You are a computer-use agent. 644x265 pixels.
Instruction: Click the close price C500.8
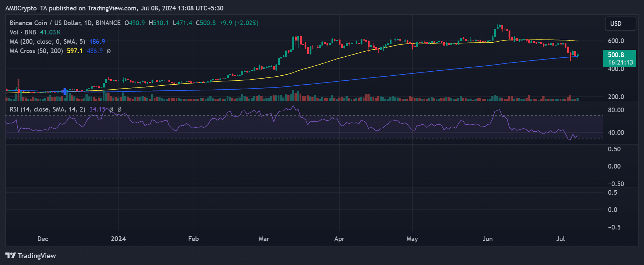click(x=206, y=23)
